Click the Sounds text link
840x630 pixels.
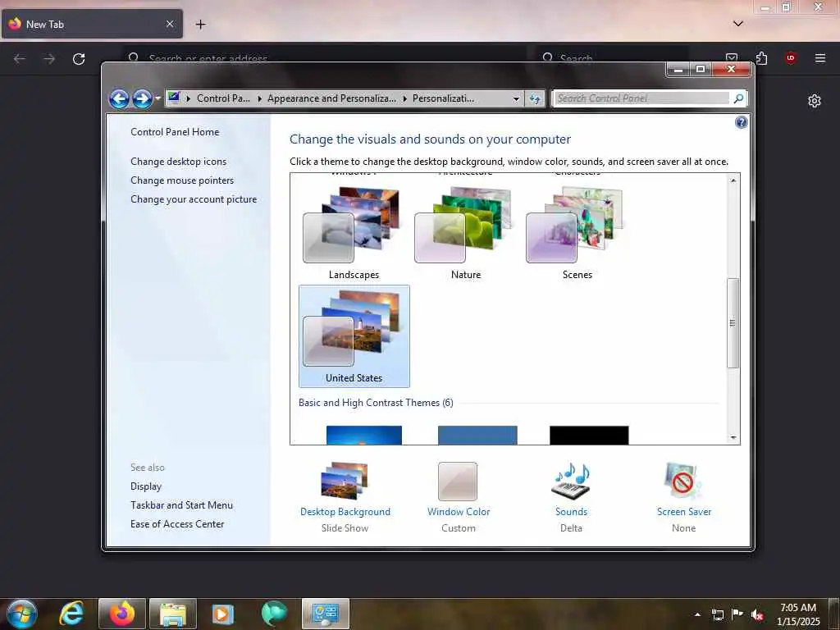pyautogui.click(x=571, y=512)
